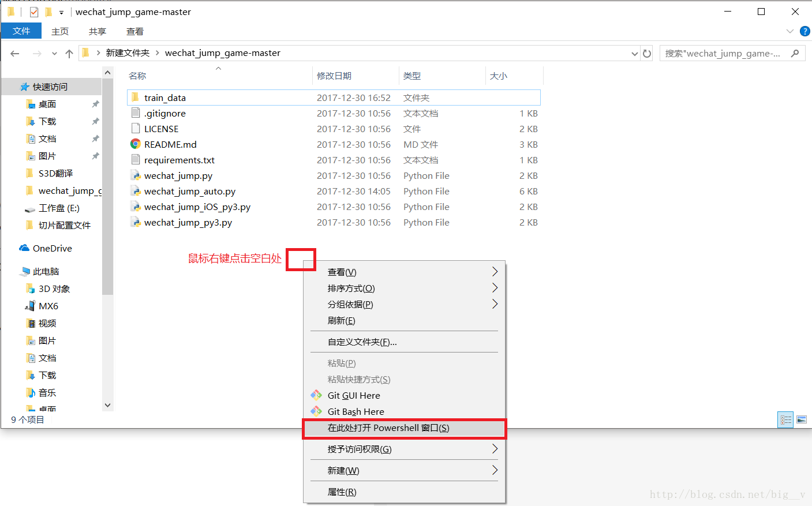Open 查看(V) submenu in context menu
This screenshot has width=812, height=506.
pyautogui.click(x=404, y=272)
